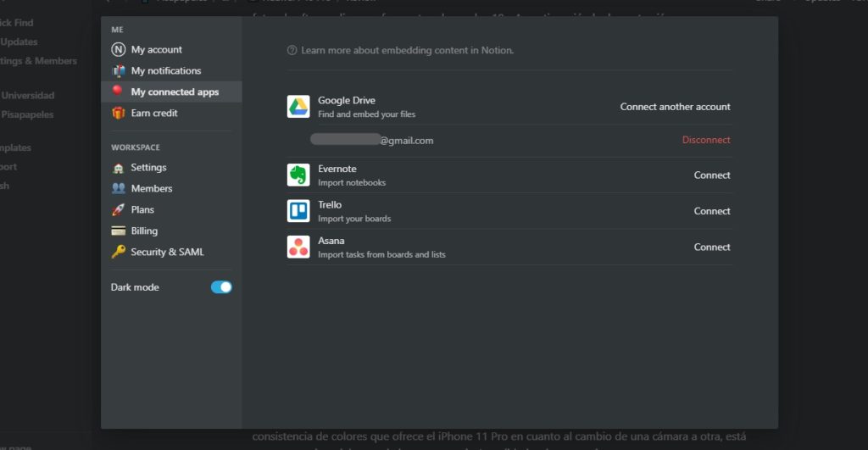Viewport: 868px width, 450px height.
Task: Open Learn more about embedding content link
Action: click(407, 51)
